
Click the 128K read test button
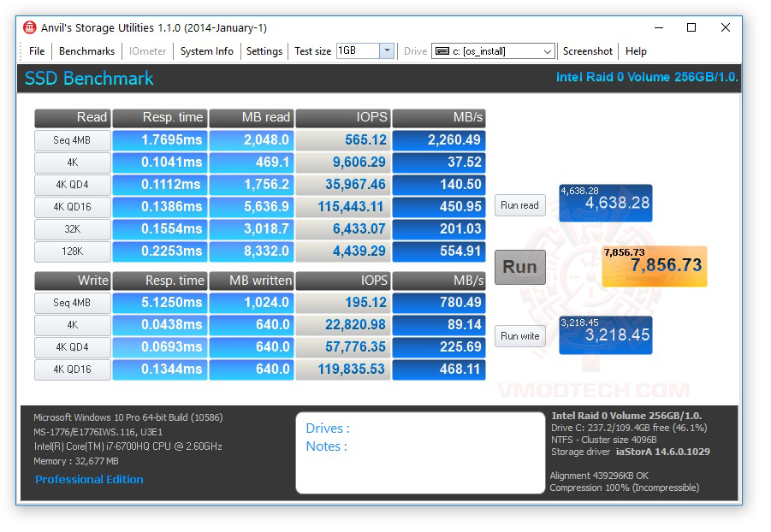pyautogui.click(x=72, y=251)
